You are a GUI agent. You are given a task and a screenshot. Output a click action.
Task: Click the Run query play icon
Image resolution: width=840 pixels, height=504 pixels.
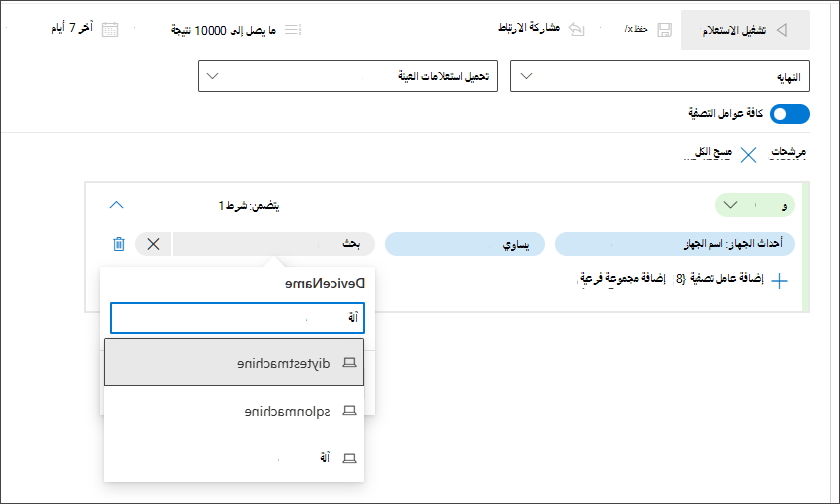[782, 30]
